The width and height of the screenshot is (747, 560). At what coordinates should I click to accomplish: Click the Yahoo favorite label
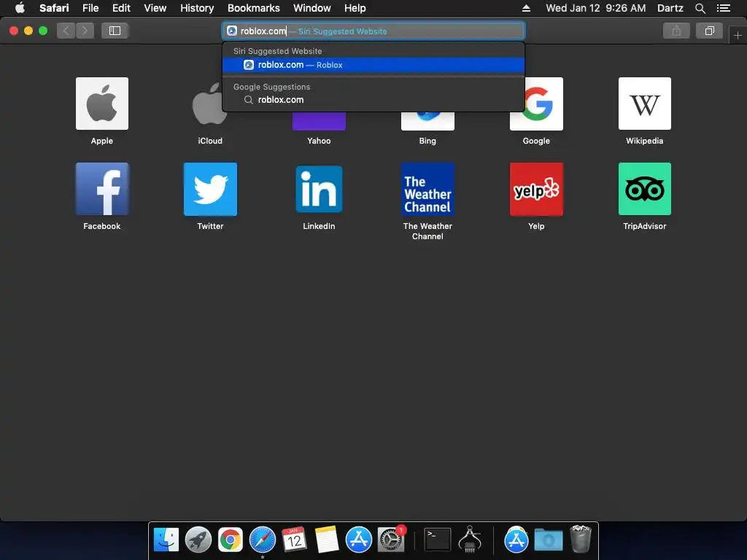[x=319, y=141]
